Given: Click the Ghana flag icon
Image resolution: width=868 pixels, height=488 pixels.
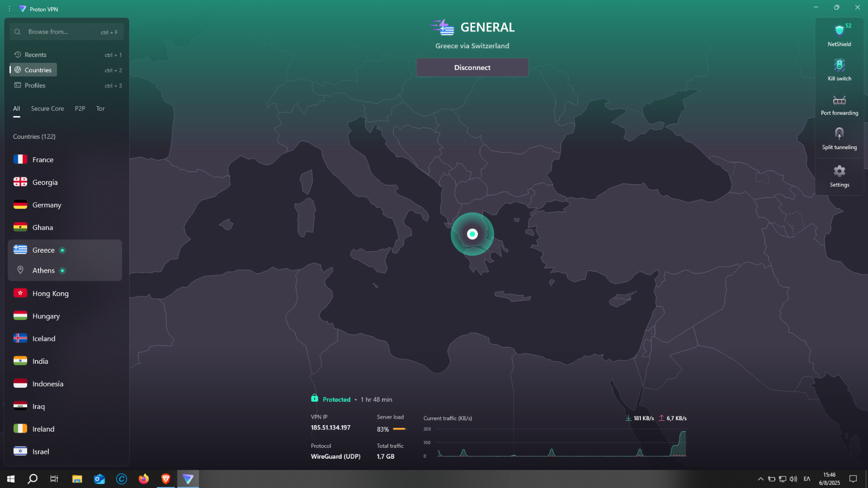Looking at the screenshot, I should (x=20, y=227).
